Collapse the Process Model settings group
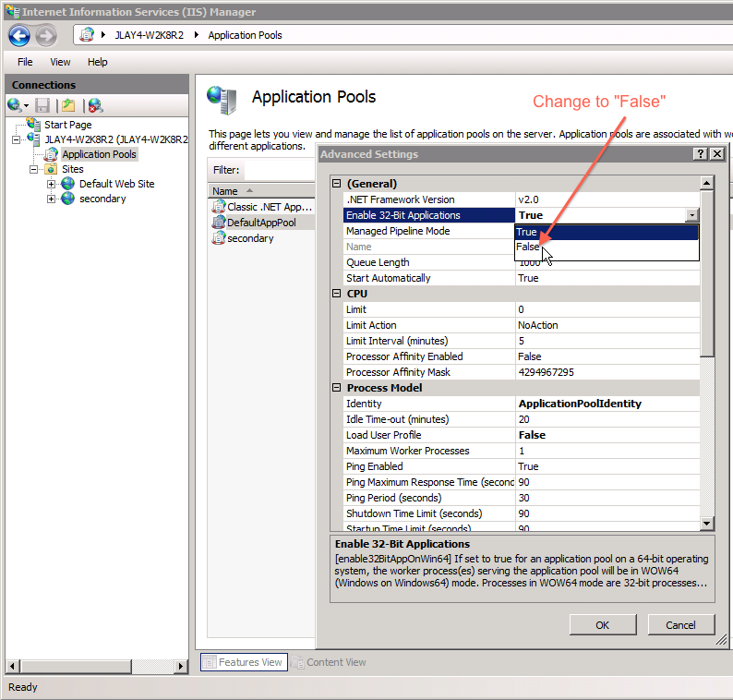Viewport: 733px width, 700px height. point(337,388)
